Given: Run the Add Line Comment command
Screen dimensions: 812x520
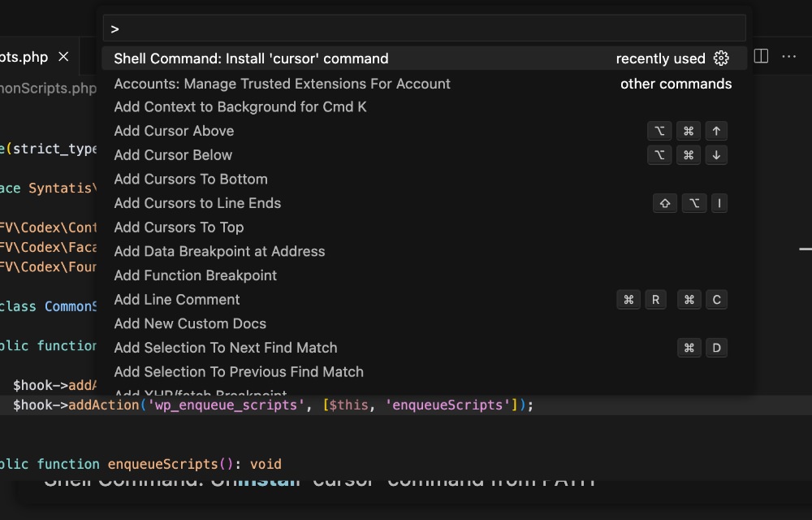Looking at the screenshot, I should click(x=424, y=299).
